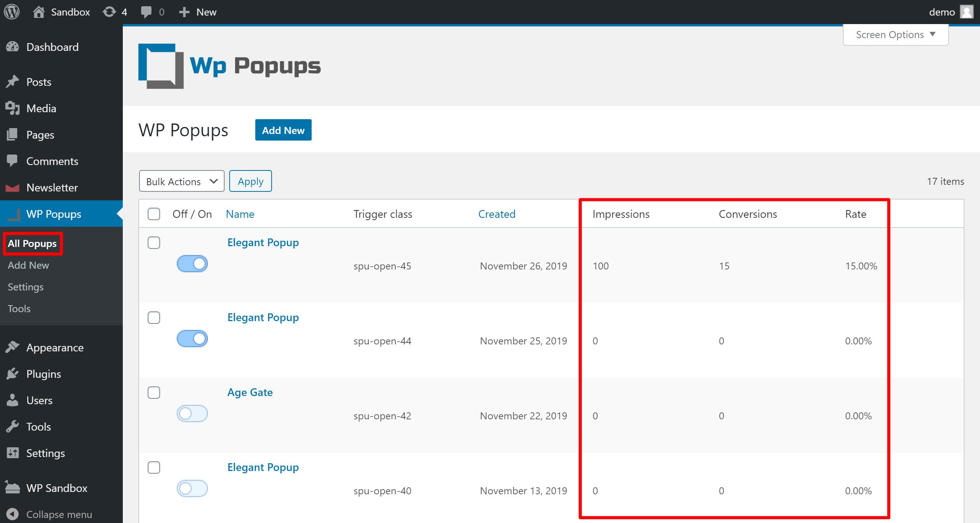Open the Elegant Popup dated November 13
The image size is (980, 523).
[x=263, y=467]
